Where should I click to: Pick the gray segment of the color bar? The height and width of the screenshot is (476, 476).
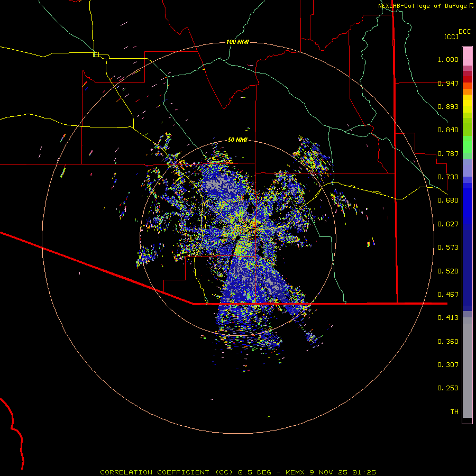(x=467, y=368)
